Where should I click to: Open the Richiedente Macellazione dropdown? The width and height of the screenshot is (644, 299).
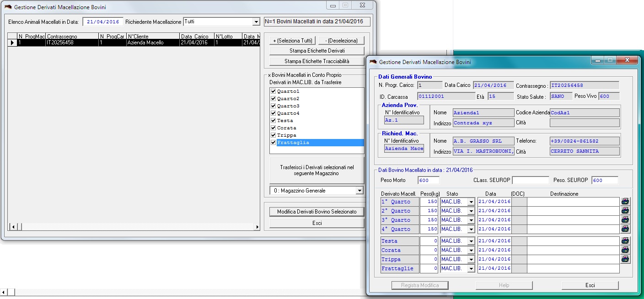point(256,22)
